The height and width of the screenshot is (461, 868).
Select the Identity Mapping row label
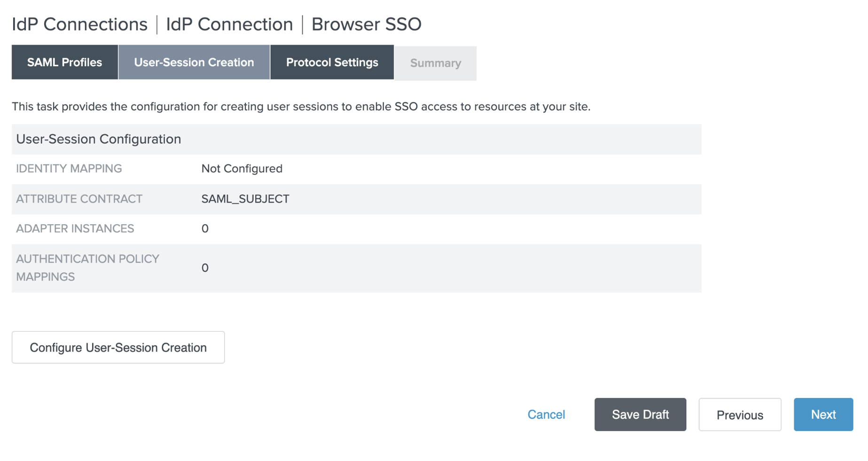coord(69,169)
